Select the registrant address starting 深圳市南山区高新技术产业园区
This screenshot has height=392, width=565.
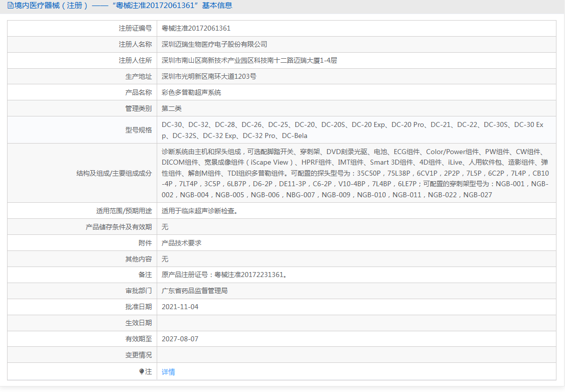click(x=249, y=60)
